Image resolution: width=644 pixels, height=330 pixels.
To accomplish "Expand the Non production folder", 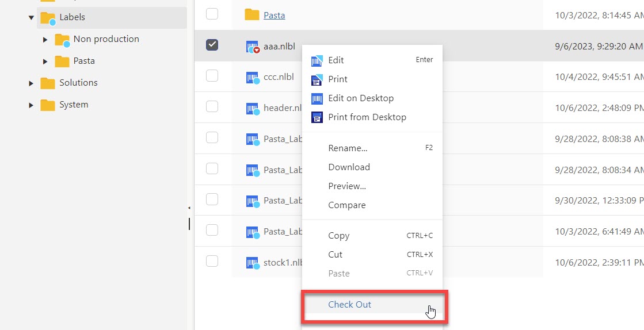I will [45, 40].
